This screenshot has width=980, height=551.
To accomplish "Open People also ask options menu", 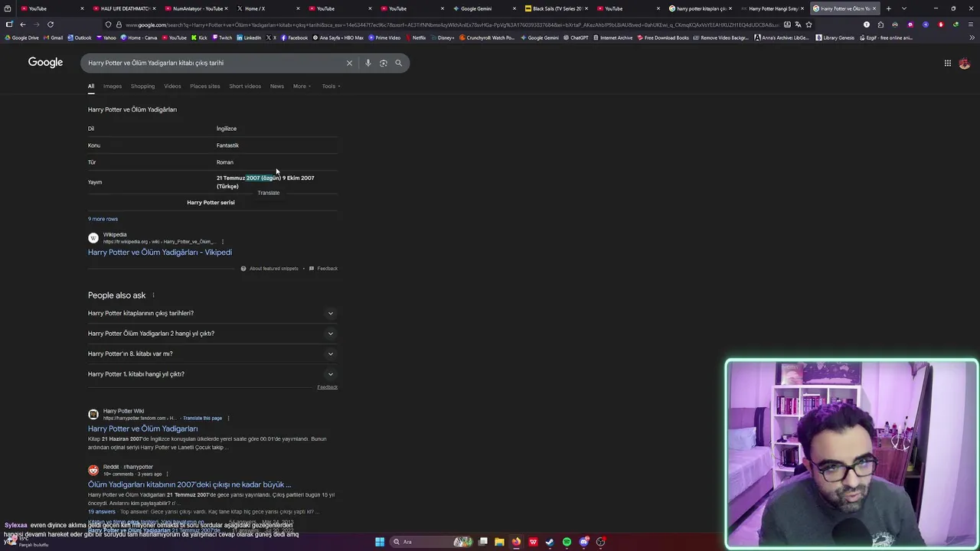I will coord(153,295).
